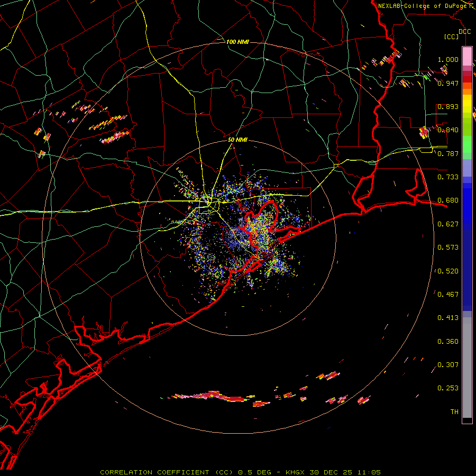
Task: Select the "0.5 DEG" elevation text
Action: (254, 472)
